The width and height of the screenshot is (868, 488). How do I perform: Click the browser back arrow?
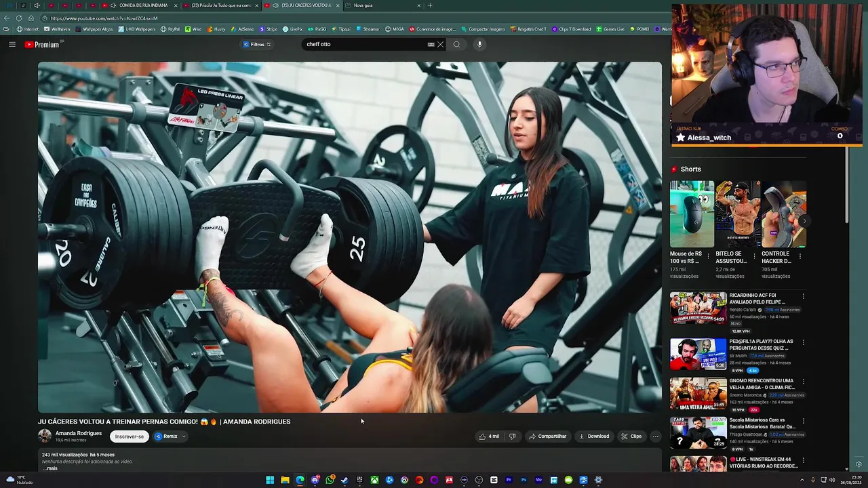pyautogui.click(x=7, y=18)
